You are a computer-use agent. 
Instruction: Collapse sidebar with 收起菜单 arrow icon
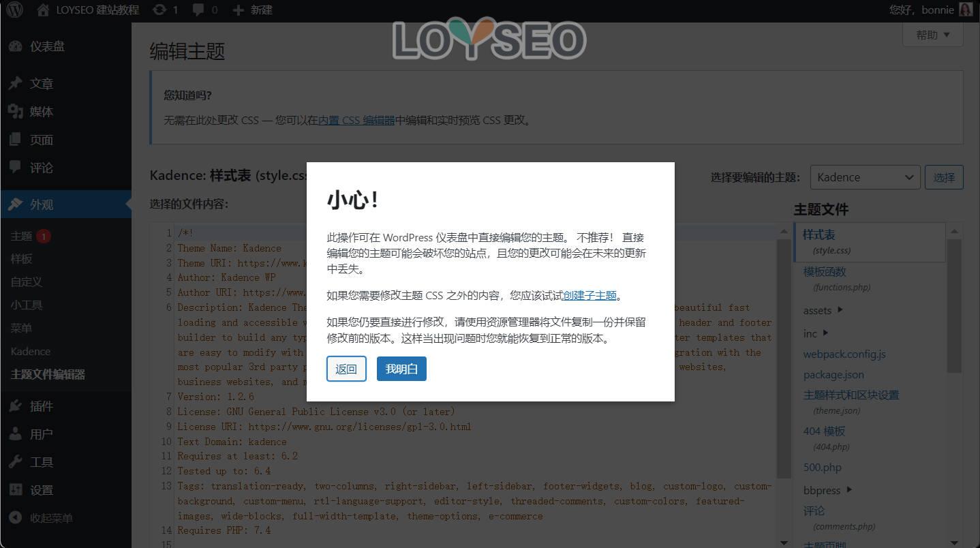15,517
